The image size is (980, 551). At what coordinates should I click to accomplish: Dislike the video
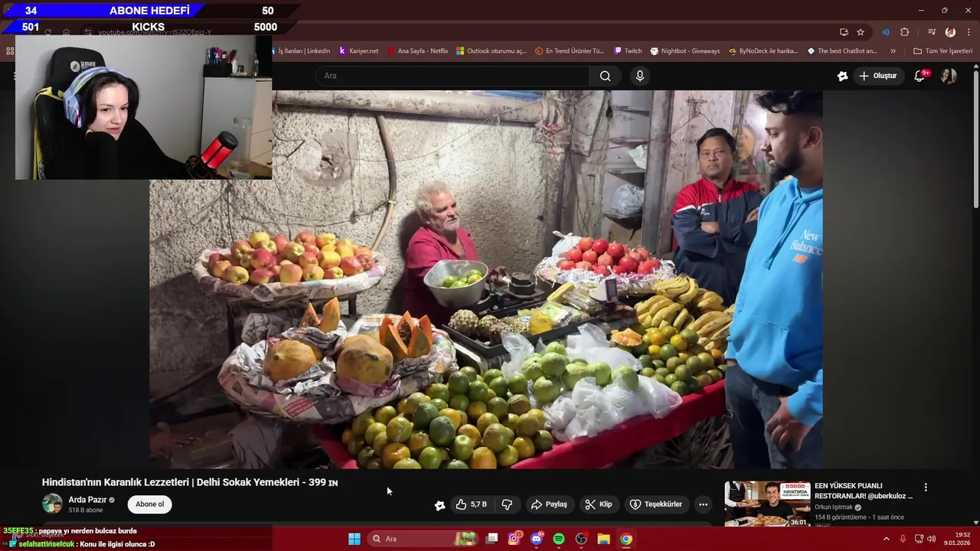coord(507,504)
